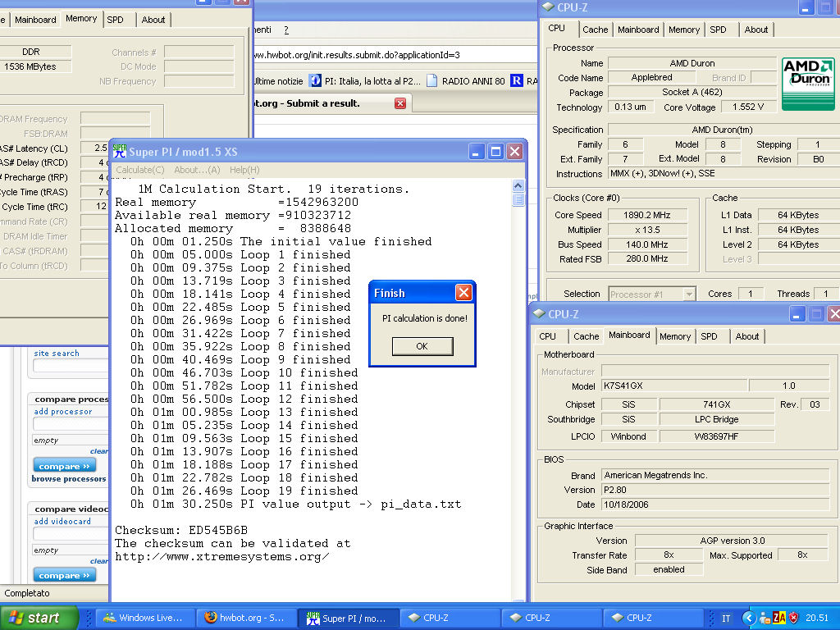Click the Checksum: ED545B6B line

[x=181, y=531]
